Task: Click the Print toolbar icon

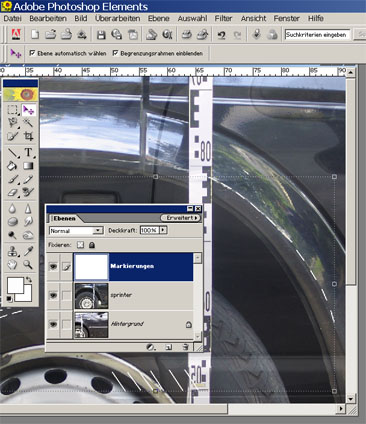Action: 186,34
